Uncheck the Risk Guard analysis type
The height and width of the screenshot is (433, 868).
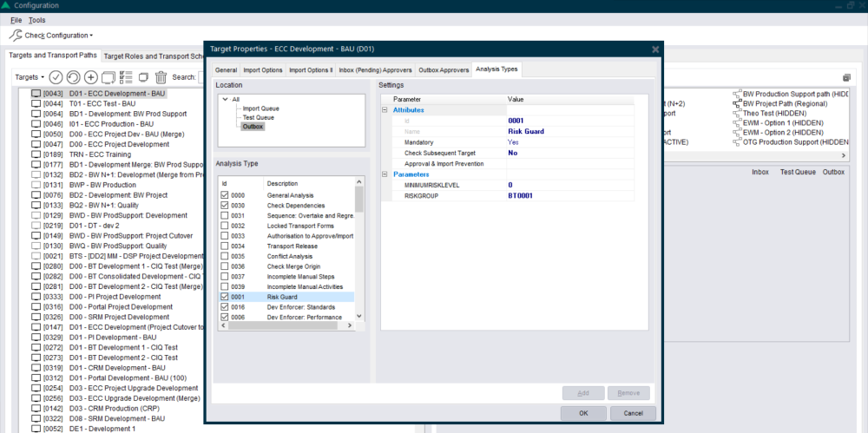[x=225, y=297]
